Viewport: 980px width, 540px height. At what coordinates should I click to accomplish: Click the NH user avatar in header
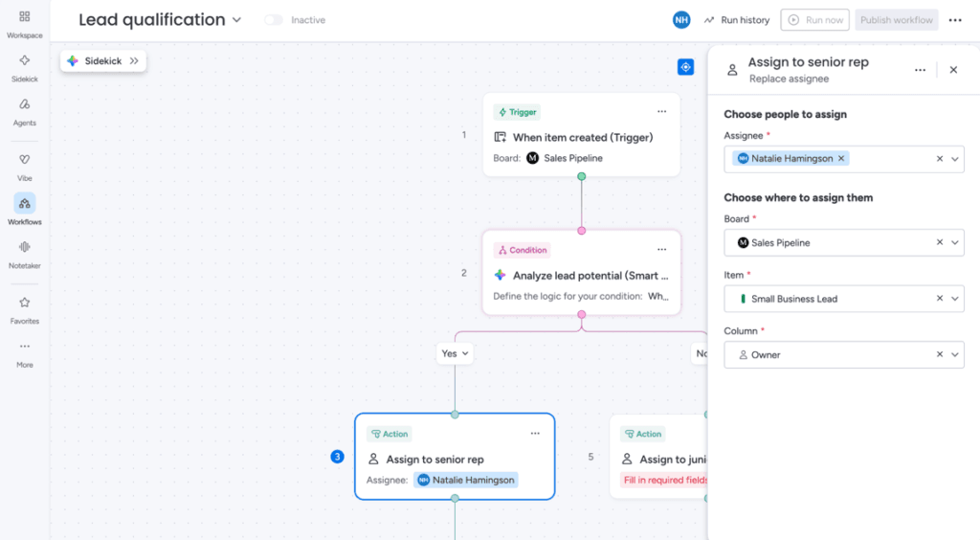pyautogui.click(x=681, y=20)
